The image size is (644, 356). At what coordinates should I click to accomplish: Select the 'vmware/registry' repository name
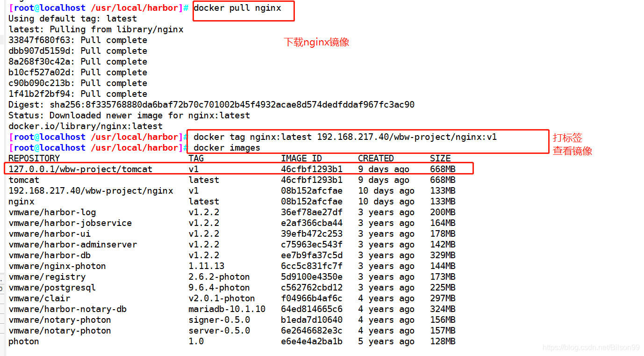click(x=47, y=277)
